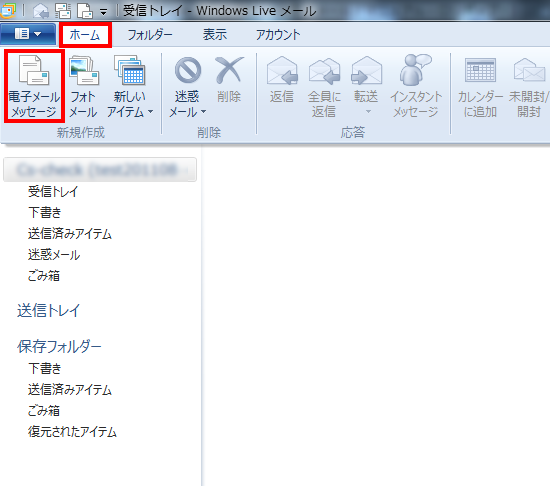Open 復元されたアイテム folder

coord(72,432)
